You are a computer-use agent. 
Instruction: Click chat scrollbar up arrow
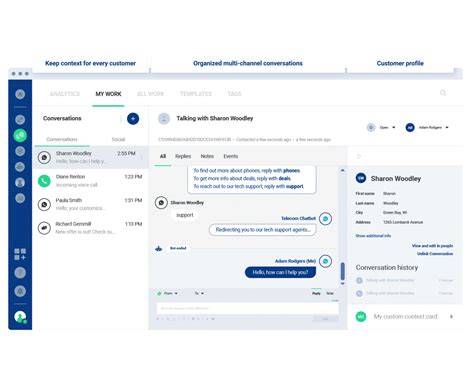click(342, 170)
